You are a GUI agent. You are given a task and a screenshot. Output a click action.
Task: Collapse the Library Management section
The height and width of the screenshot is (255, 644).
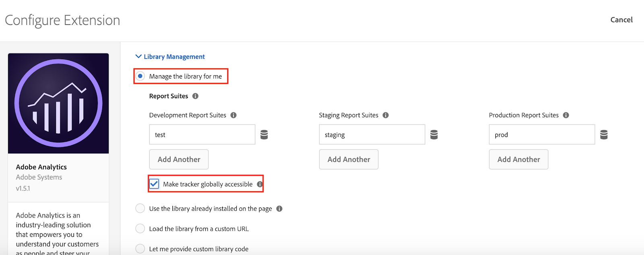tap(138, 57)
